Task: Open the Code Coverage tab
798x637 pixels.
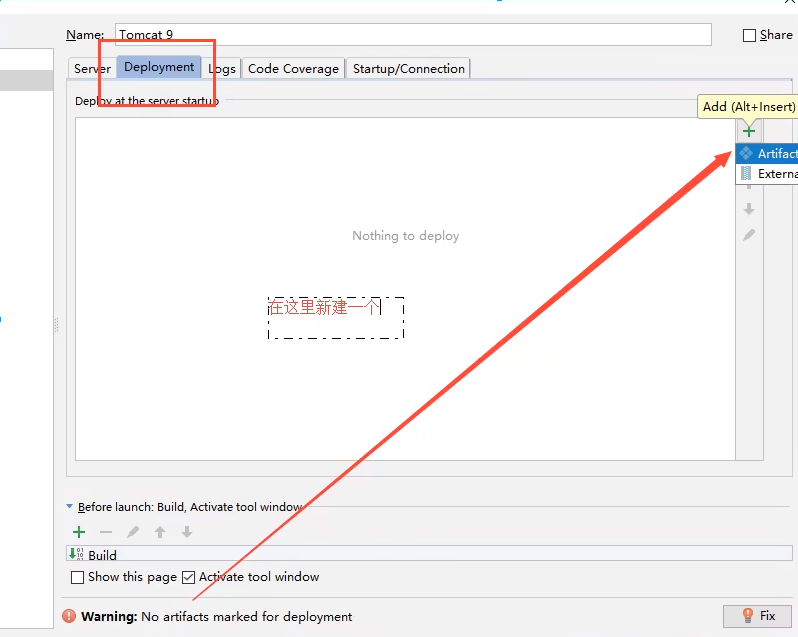Action: coord(293,69)
